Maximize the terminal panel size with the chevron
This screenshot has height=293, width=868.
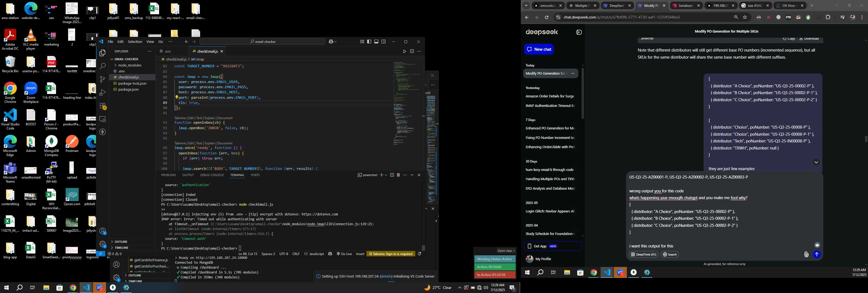pos(412,175)
